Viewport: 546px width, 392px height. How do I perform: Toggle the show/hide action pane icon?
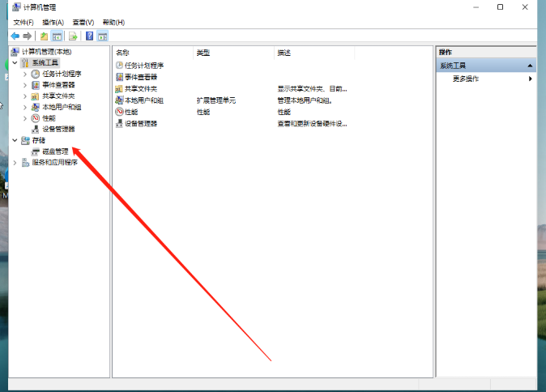pos(102,36)
